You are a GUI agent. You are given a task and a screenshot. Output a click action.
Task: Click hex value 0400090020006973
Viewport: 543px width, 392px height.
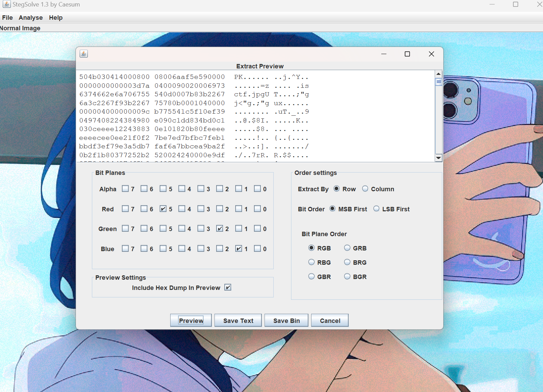(190, 86)
